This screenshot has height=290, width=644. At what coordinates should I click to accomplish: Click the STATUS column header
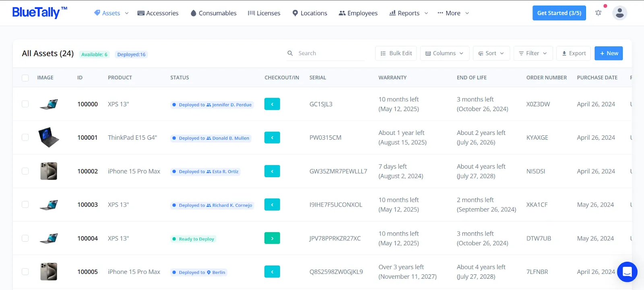[x=180, y=78]
